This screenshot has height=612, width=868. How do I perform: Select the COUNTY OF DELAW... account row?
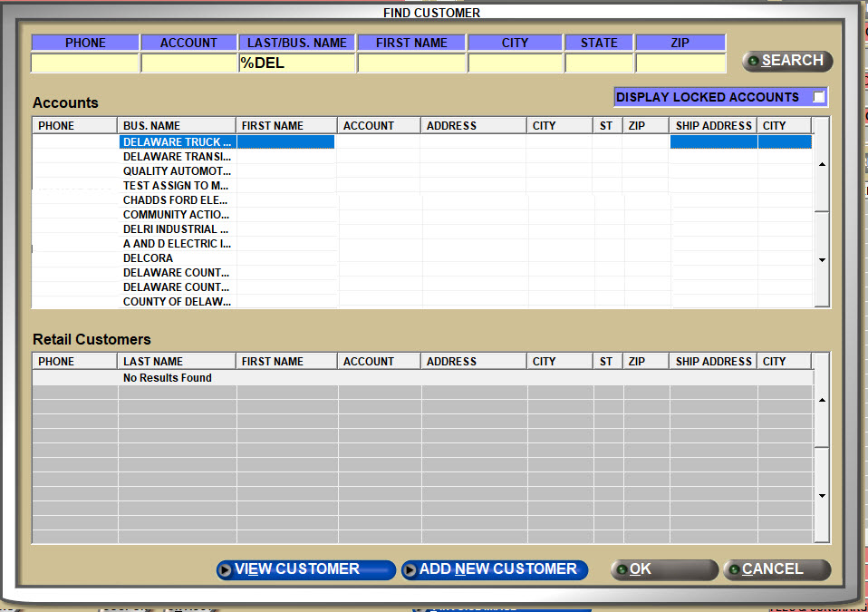[x=177, y=302]
